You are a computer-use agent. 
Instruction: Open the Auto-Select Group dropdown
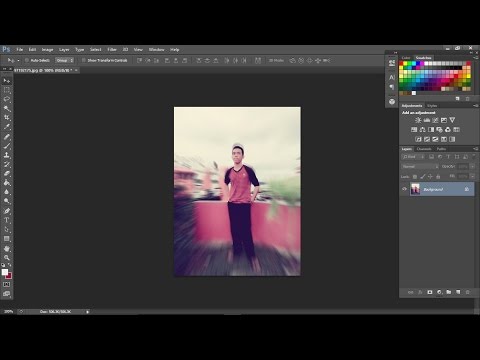coord(65,60)
